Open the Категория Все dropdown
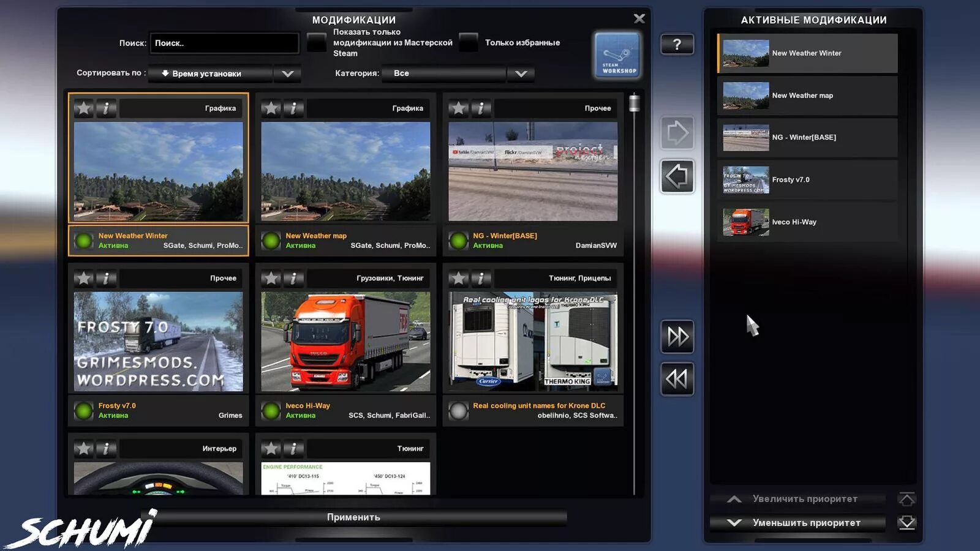The width and height of the screenshot is (980, 551). click(459, 73)
